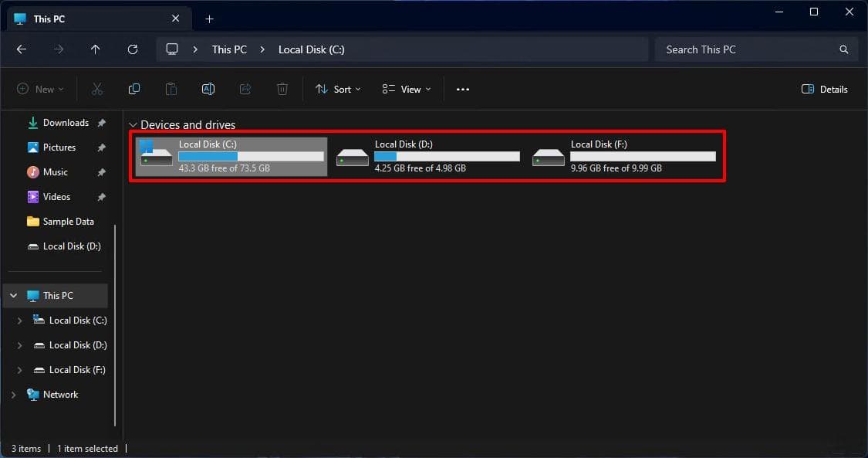The width and height of the screenshot is (868, 458).
Task: Open Videos in the sidebar
Action: tap(58, 197)
